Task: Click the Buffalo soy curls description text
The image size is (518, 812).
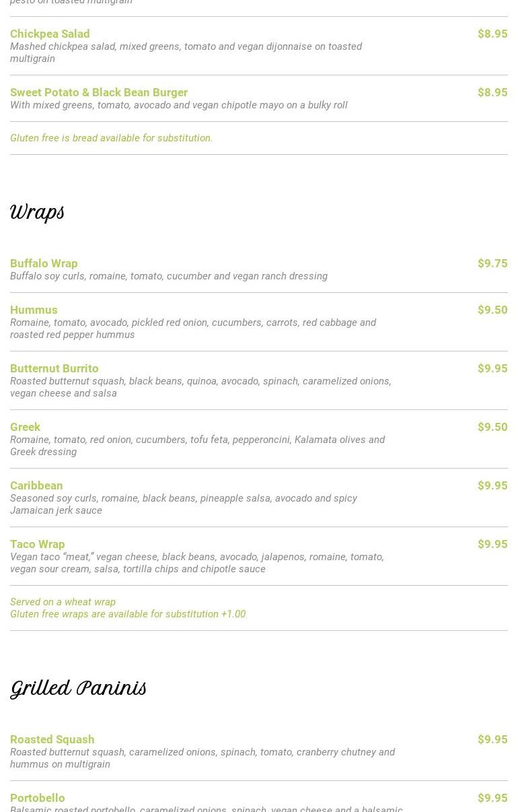Action: point(169,276)
